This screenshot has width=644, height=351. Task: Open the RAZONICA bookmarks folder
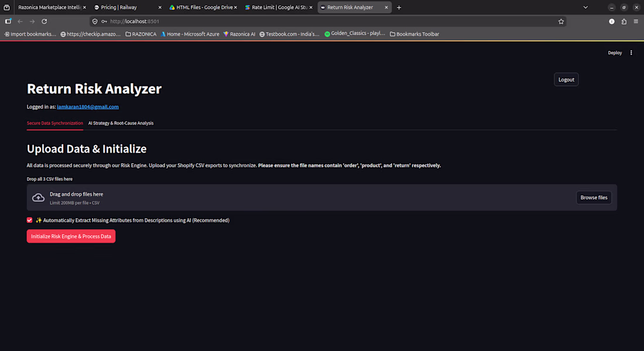point(141,34)
